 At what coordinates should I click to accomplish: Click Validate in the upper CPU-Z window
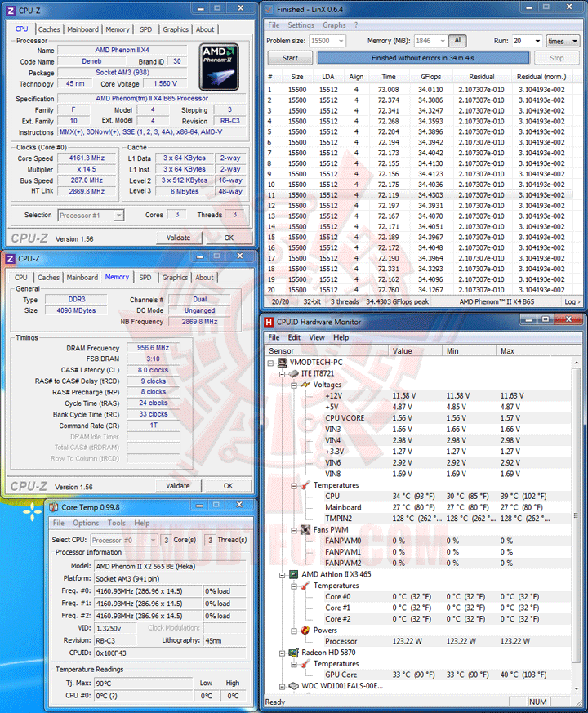(x=178, y=238)
